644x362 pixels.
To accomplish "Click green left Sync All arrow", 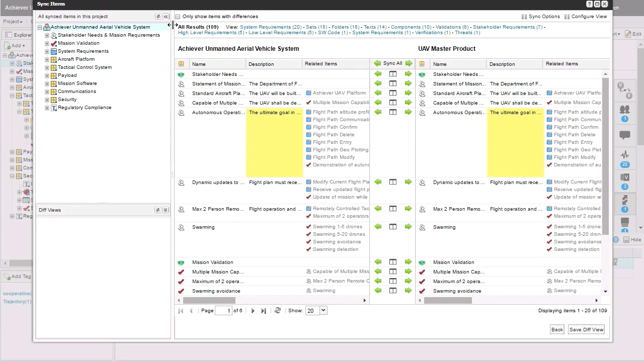I will click(x=377, y=63).
